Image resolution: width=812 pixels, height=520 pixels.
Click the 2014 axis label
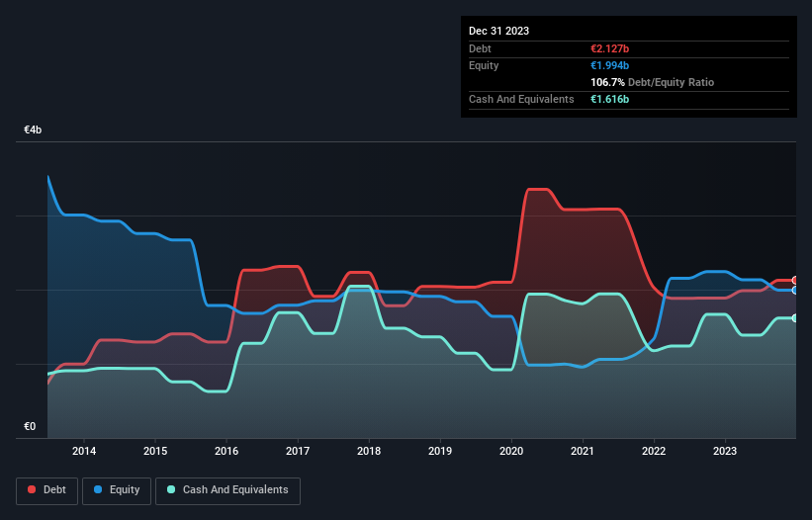pyautogui.click(x=84, y=451)
